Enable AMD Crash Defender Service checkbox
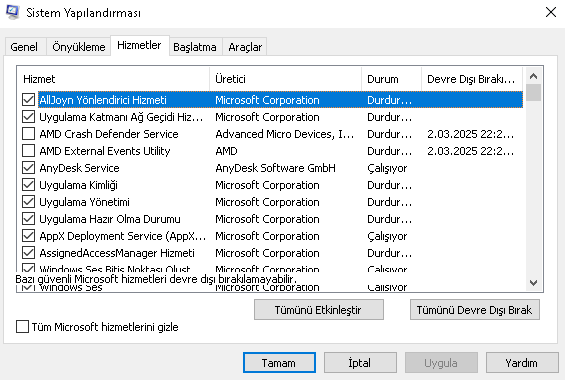 coord(28,134)
